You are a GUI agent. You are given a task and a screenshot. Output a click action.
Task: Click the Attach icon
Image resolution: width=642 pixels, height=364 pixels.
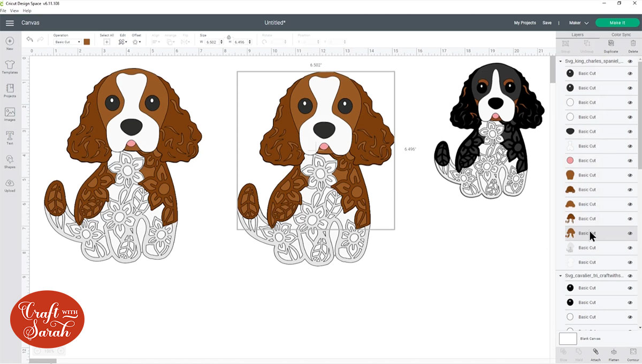point(595,353)
